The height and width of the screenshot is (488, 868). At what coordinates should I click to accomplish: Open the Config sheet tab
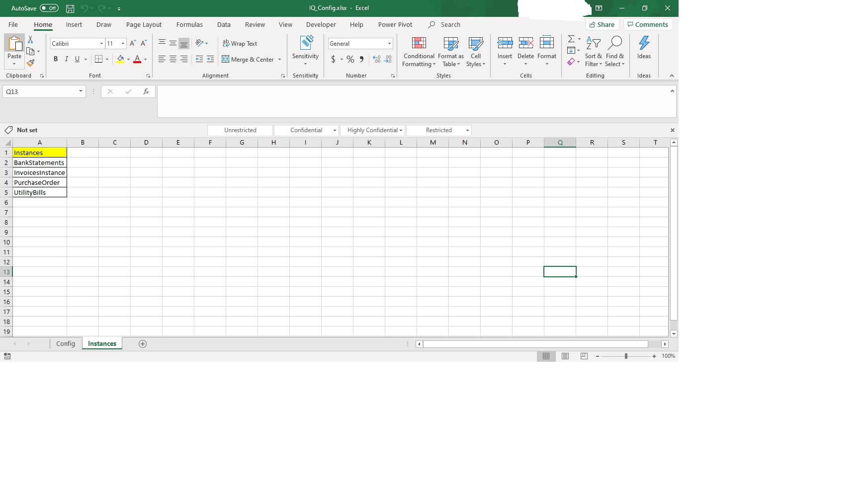66,344
